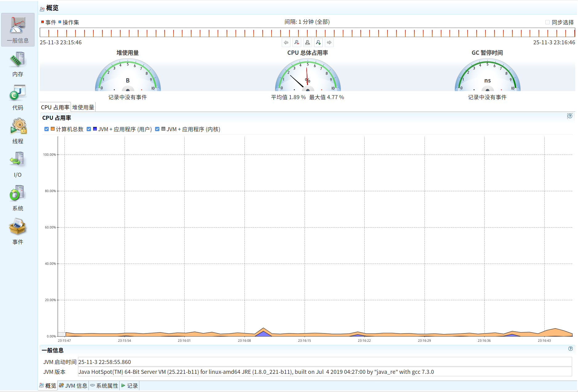
Task: Click the event timeline range bar
Action: (307, 32)
